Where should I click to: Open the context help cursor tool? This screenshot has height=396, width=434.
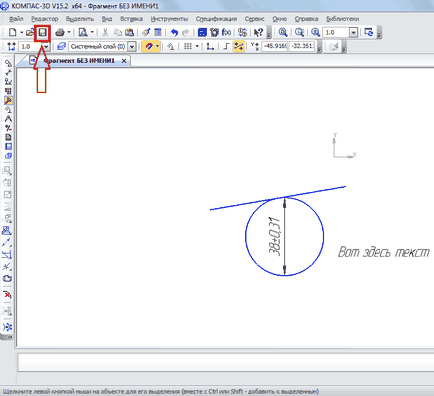[x=258, y=32]
